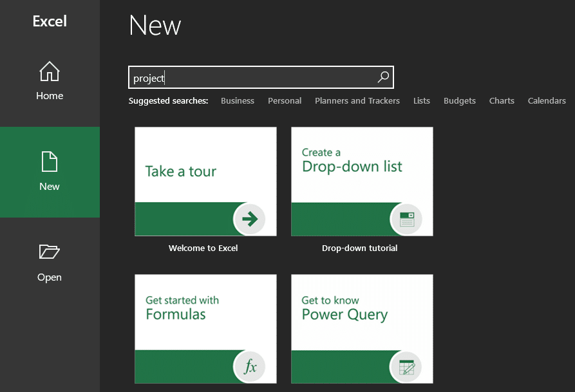Click the Excel title in the sidebar

(50, 21)
